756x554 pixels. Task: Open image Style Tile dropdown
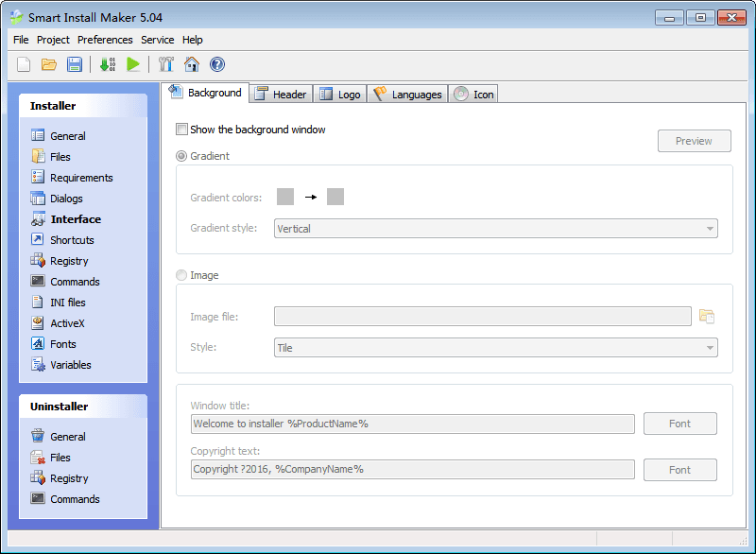tap(495, 348)
